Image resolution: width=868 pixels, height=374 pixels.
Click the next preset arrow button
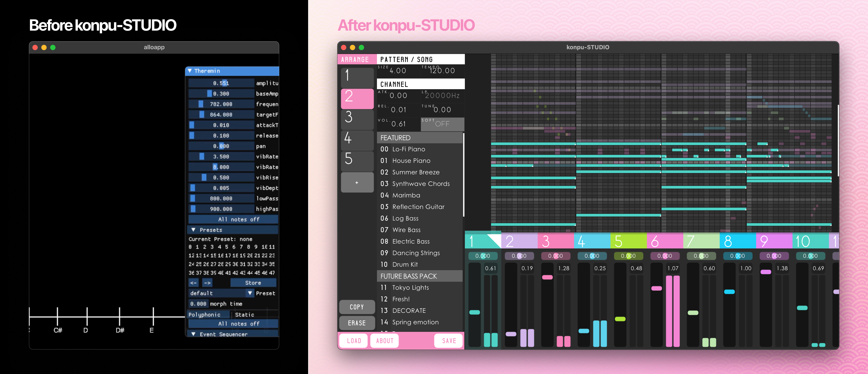click(x=207, y=283)
